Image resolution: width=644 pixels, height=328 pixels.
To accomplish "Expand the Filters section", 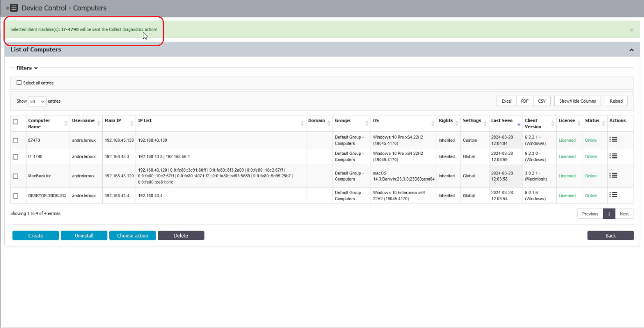I will coord(27,68).
